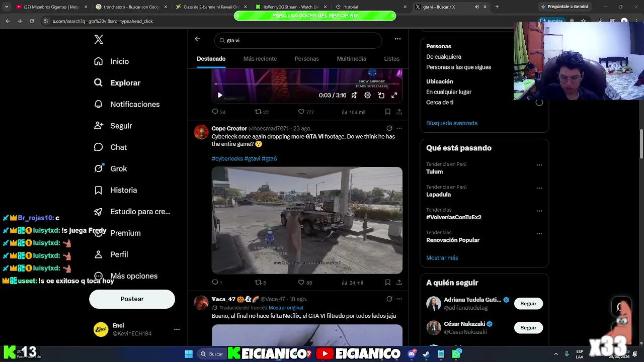Reload the page in the browser toolbar

[32, 21]
